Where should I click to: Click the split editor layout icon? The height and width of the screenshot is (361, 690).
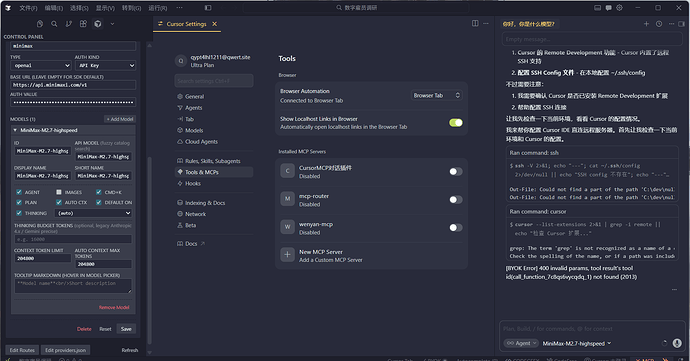click(x=475, y=23)
